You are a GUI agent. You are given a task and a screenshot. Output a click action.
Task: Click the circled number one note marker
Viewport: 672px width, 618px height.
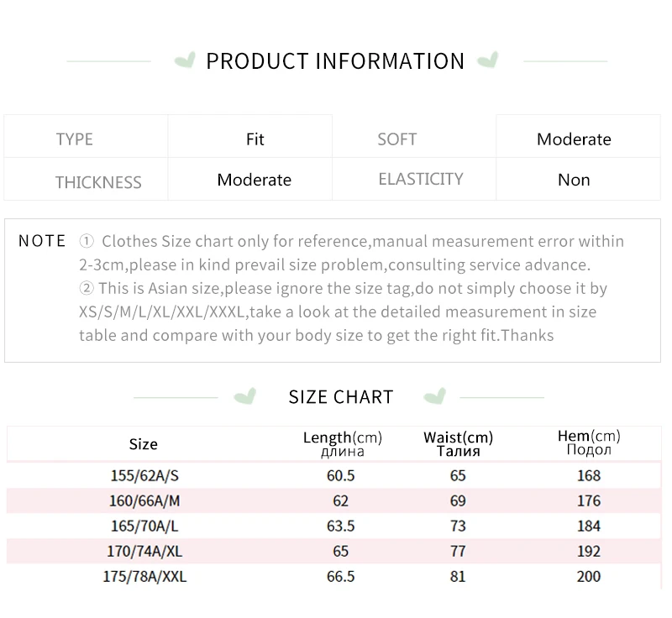87,242
